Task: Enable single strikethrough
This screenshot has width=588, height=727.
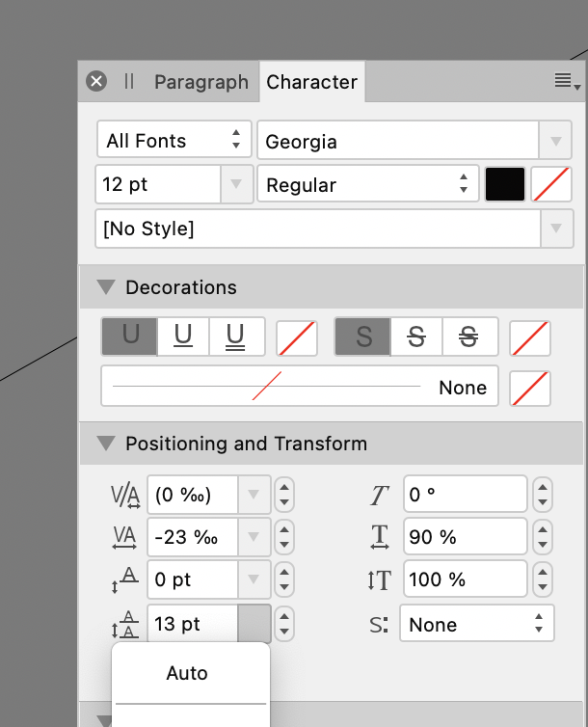Action: click(x=416, y=337)
